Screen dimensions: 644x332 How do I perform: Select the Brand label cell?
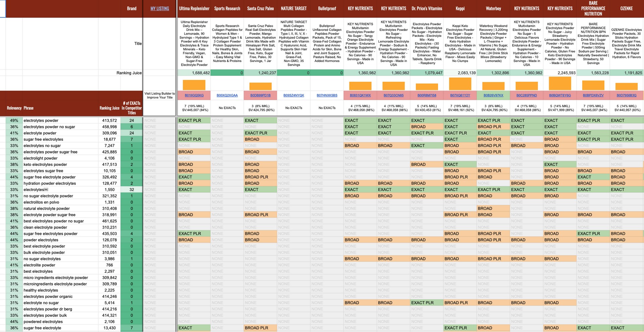point(131,9)
